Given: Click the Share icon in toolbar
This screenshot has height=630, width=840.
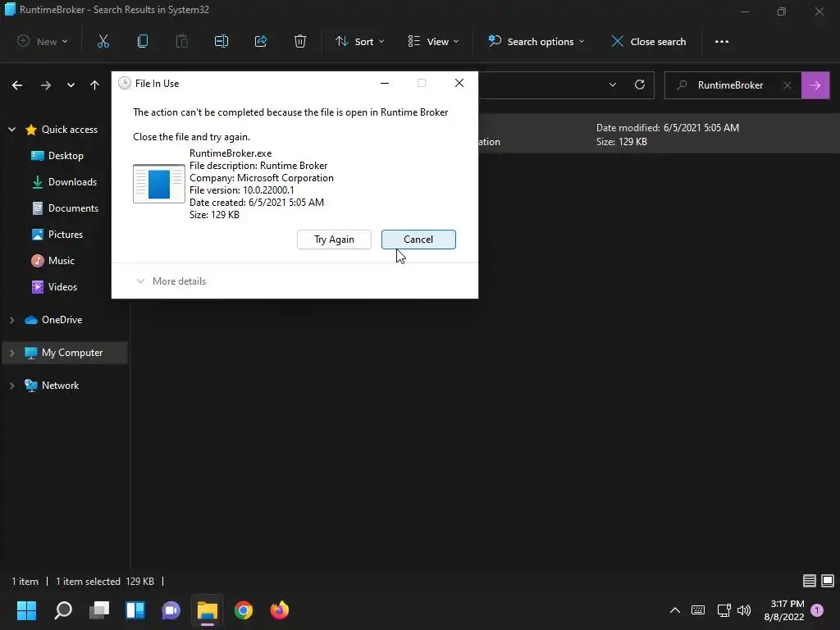Looking at the screenshot, I should click(261, 41).
